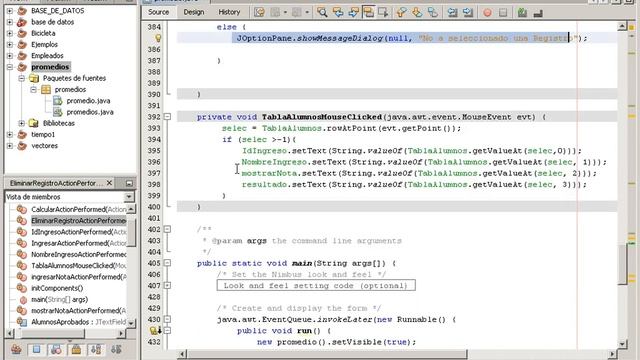Viewport: 640px width, 360px height.
Task: Collapse the promedios package node
Action: (33, 89)
